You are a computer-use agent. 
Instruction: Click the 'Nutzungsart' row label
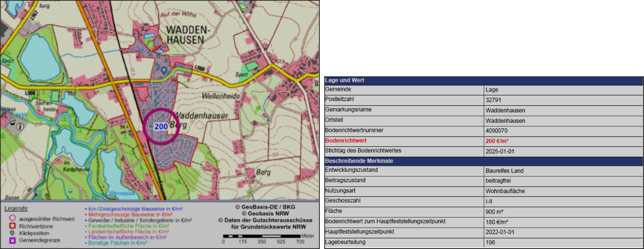(340, 191)
